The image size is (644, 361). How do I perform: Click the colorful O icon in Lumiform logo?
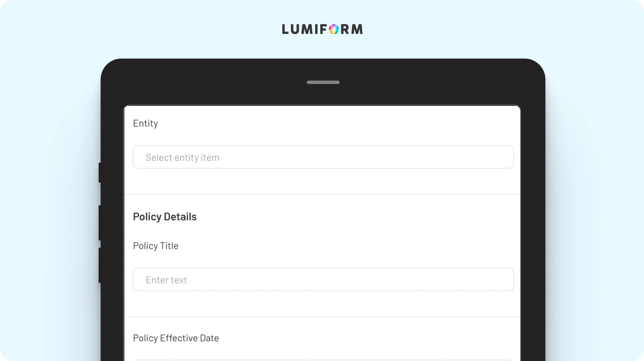coord(334,29)
